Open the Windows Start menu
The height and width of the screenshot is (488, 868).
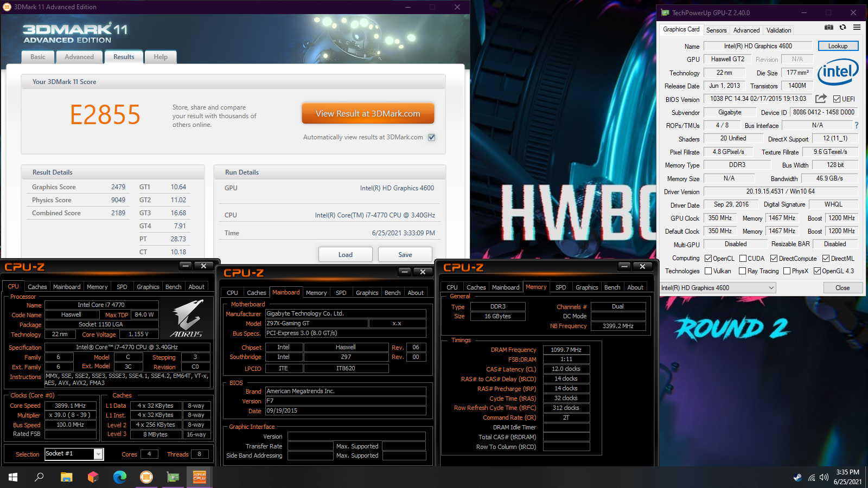tap(13, 477)
